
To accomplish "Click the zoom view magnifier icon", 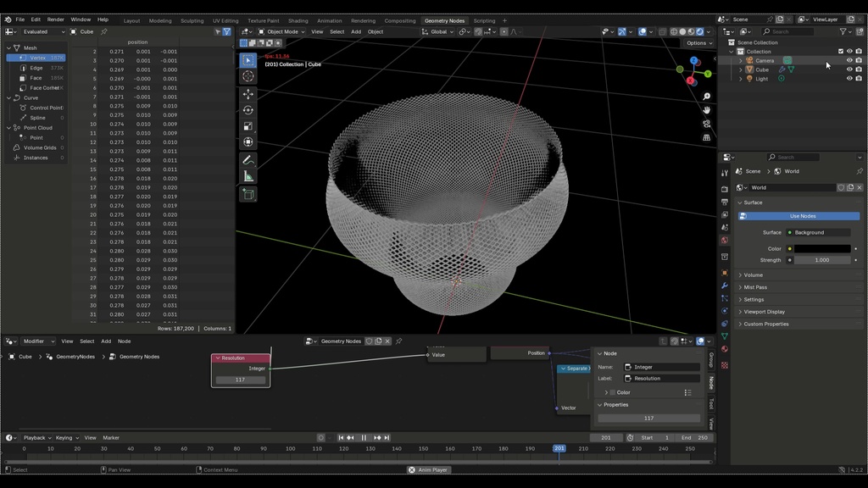I will 706,97.
